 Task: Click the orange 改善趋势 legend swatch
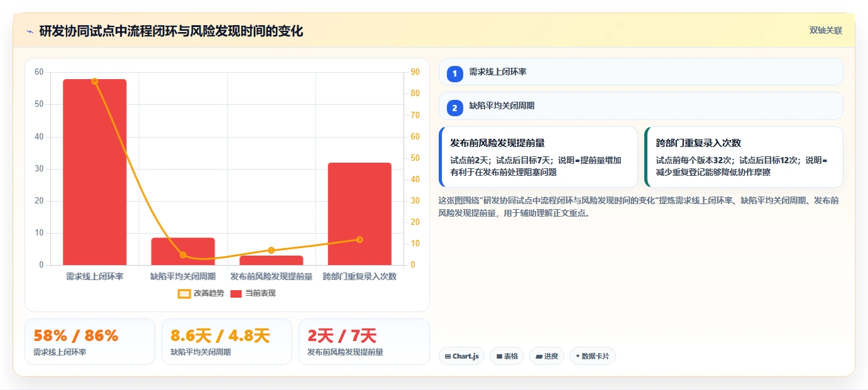184,293
